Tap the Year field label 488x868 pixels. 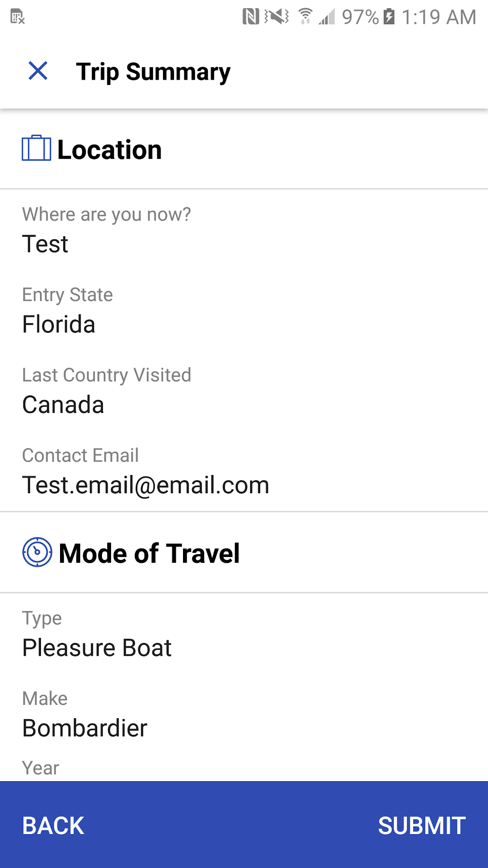(x=41, y=768)
